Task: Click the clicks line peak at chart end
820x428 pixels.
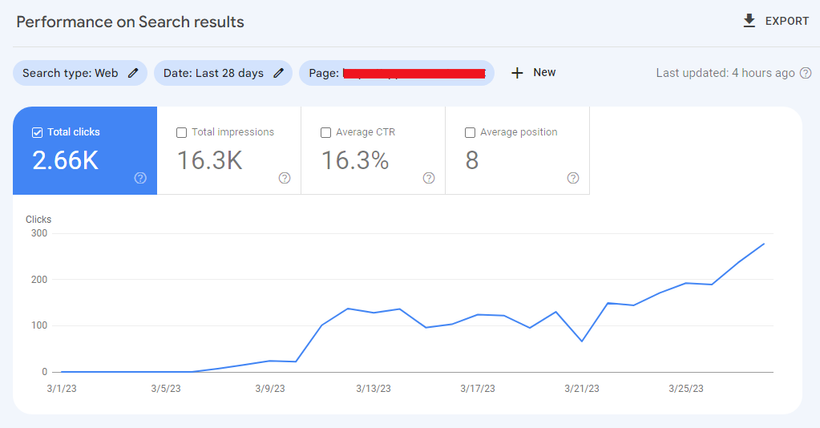Action: (x=765, y=243)
